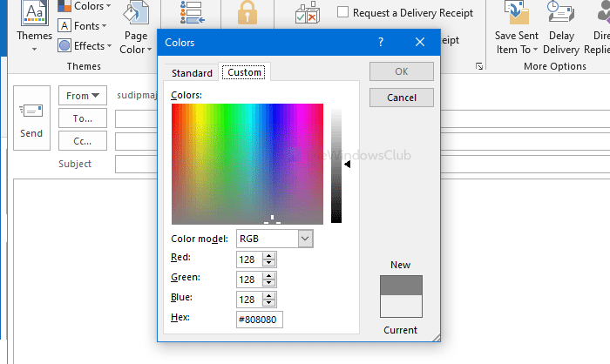Cancel the Colors dialog
The width and height of the screenshot is (610, 364).
(x=401, y=98)
